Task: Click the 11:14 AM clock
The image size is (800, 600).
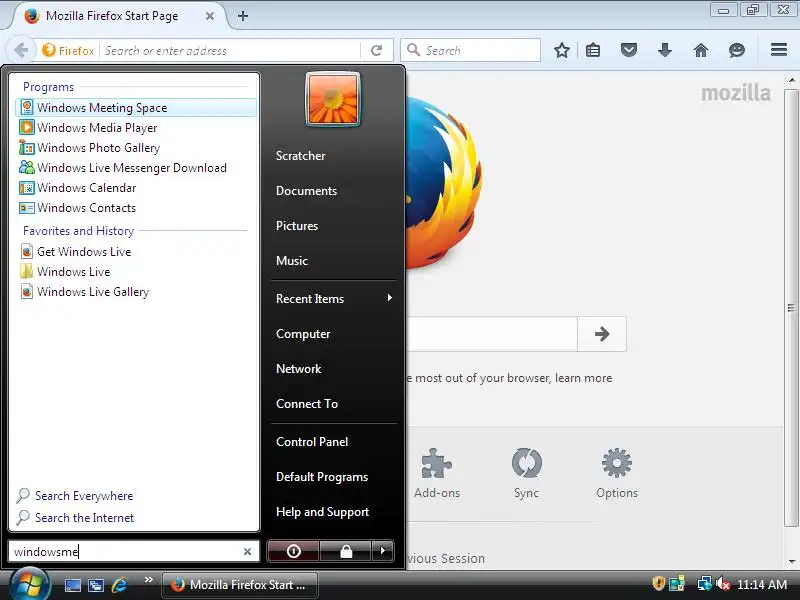Action: coord(762,584)
